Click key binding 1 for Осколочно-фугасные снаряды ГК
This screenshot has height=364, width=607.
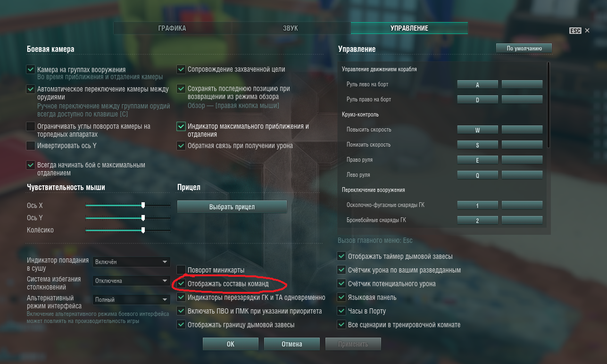pos(478,206)
